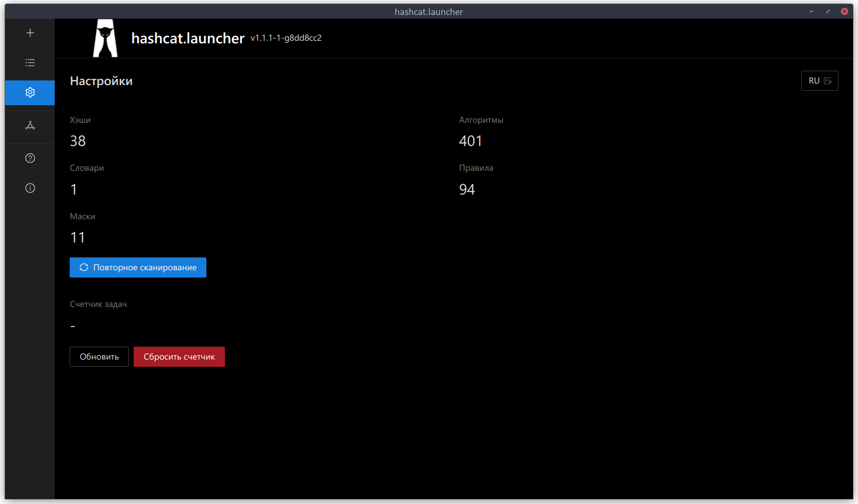Click the plus icon for new task
This screenshot has width=858, height=504.
[x=30, y=33]
